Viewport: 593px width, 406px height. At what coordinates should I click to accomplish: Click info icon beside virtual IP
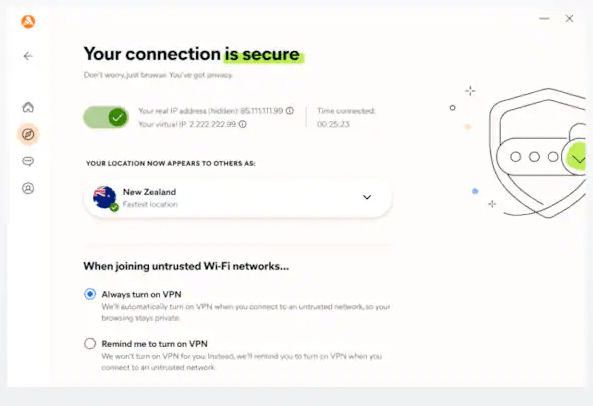click(x=243, y=124)
